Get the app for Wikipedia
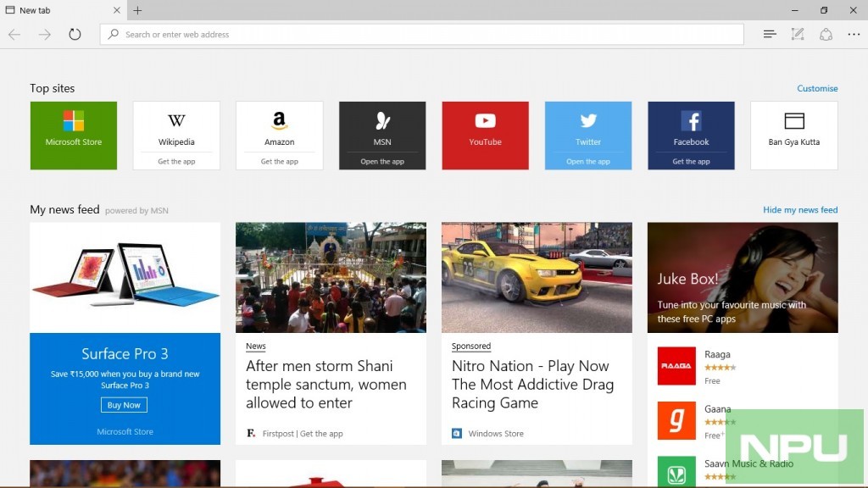 pyautogui.click(x=176, y=162)
